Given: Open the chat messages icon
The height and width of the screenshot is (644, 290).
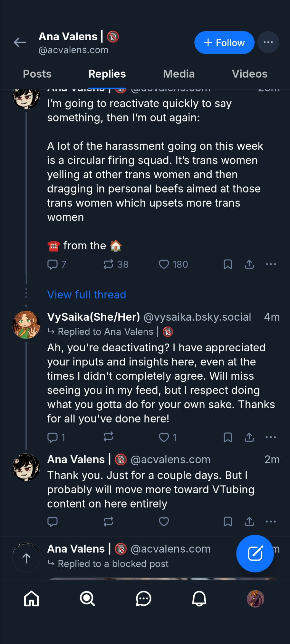Looking at the screenshot, I should [143, 599].
